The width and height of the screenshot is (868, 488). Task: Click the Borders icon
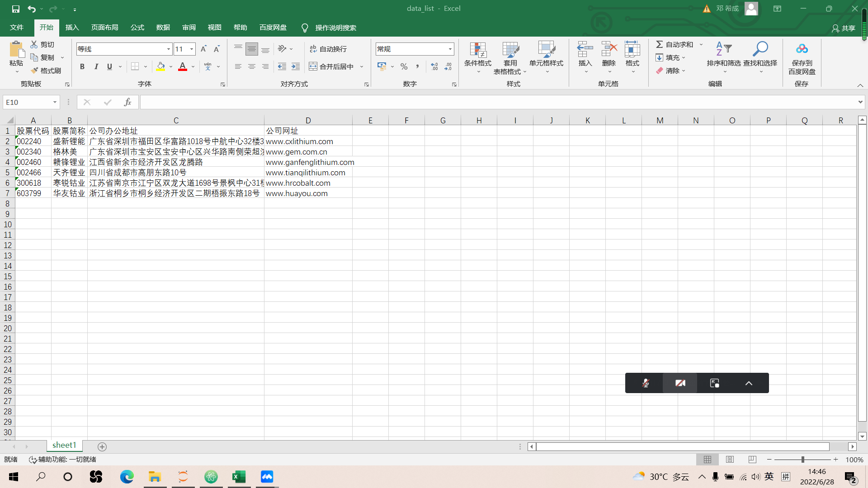[135, 66]
